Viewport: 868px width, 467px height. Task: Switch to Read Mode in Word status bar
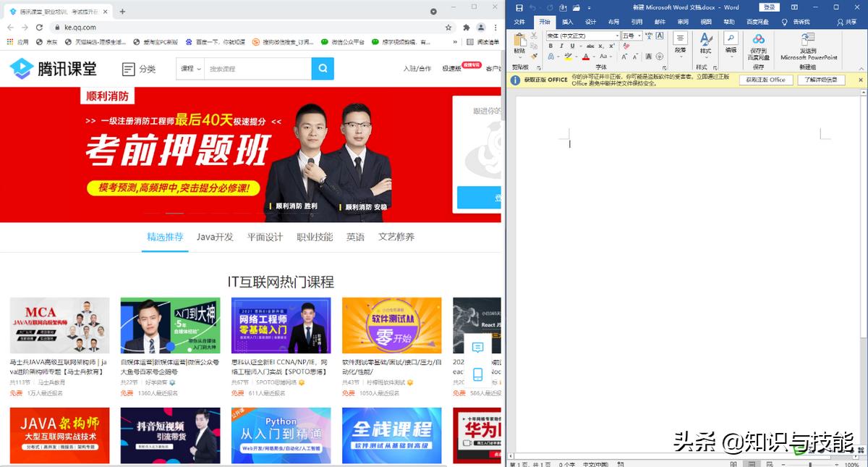[x=733, y=463]
